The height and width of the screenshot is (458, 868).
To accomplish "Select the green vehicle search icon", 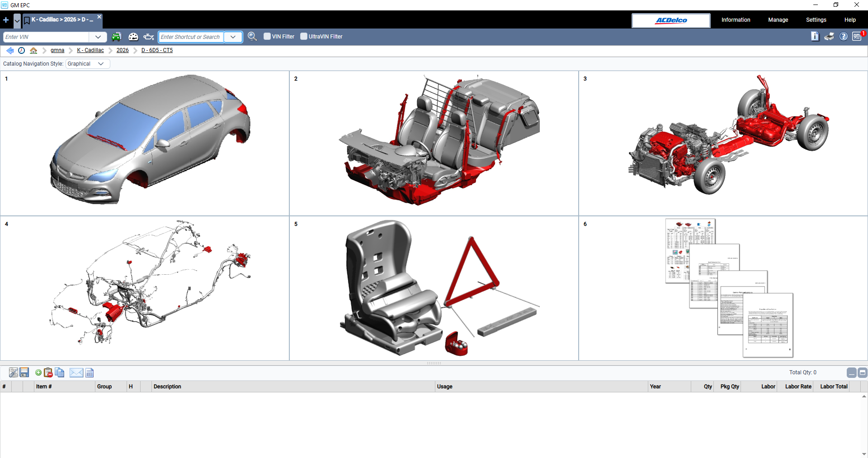I will (117, 37).
